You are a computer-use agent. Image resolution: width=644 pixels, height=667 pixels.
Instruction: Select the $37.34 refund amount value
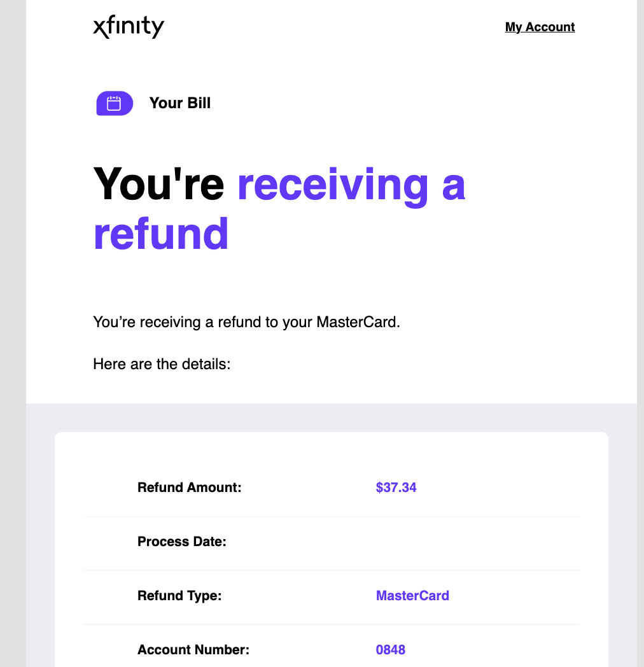click(396, 488)
